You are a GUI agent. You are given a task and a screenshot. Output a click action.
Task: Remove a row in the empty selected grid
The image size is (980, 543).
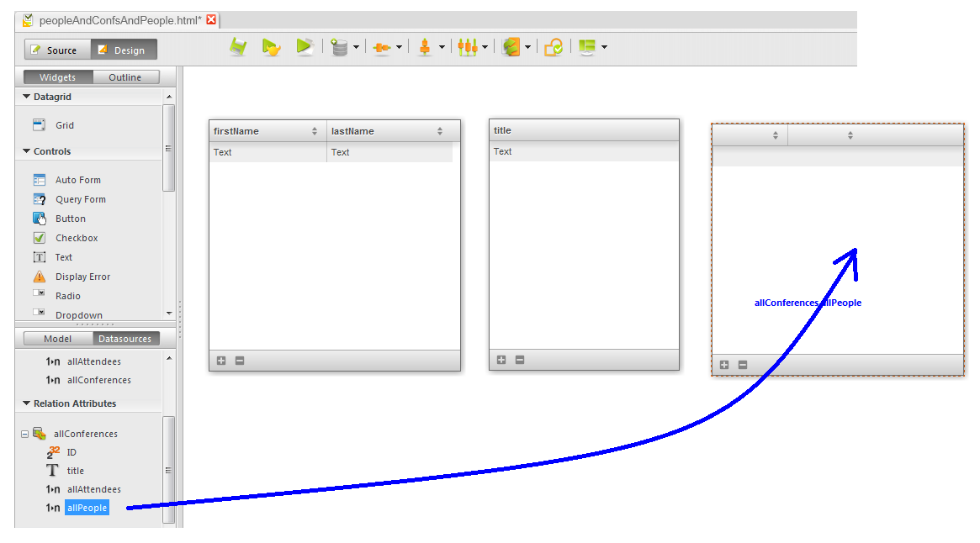click(743, 365)
